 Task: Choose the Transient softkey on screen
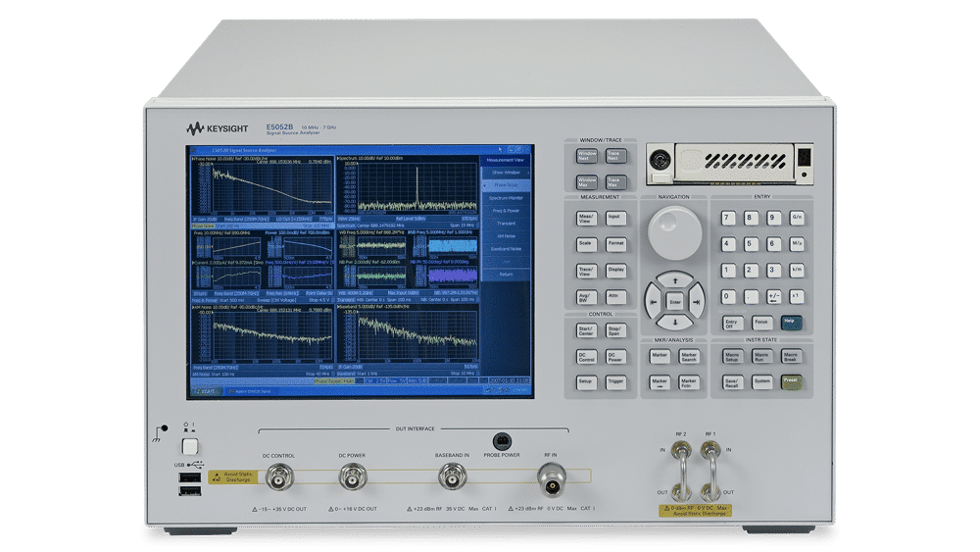pyautogui.click(x=507, y=224)
